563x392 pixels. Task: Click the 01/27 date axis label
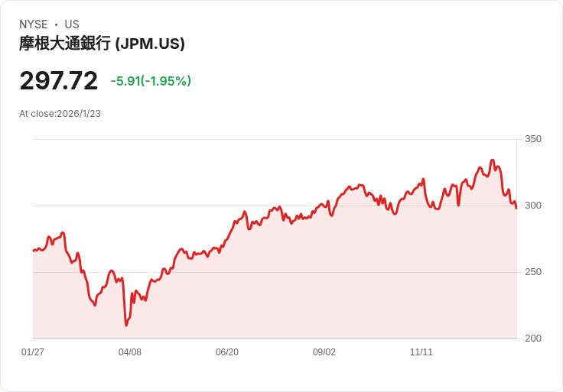[x=33, y=352]
